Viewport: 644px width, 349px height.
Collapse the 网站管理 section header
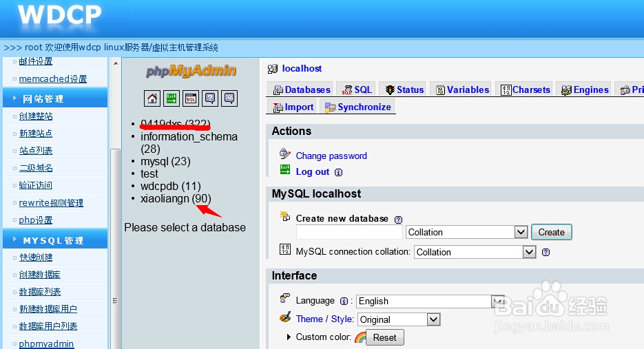tap(55, 98)
